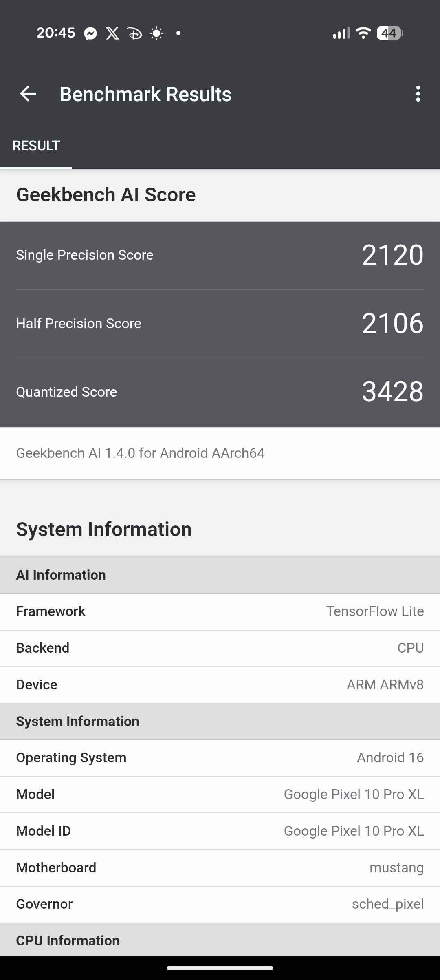Tap the Wi-Fi status icon
Viewport: 440px width, 980px height.
coord(363,33)
